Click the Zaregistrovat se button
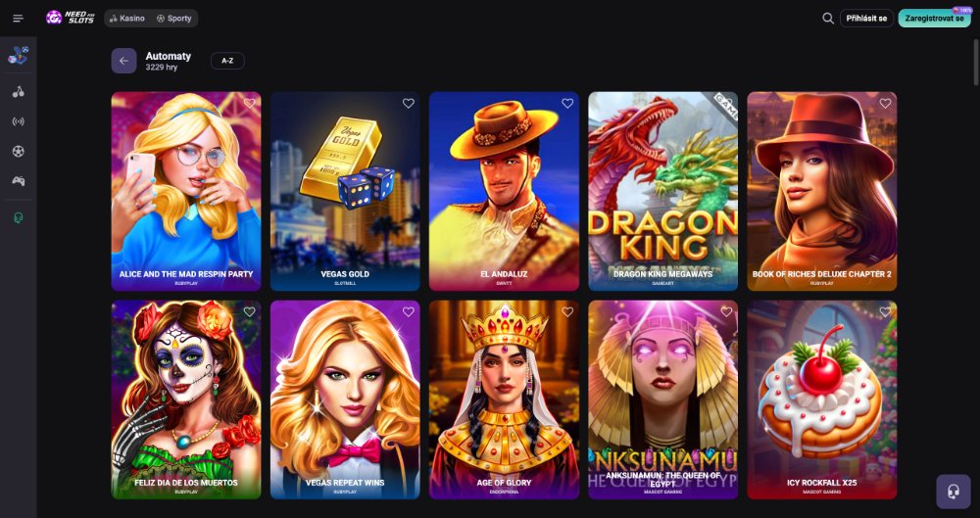 [x=934, y=19]
